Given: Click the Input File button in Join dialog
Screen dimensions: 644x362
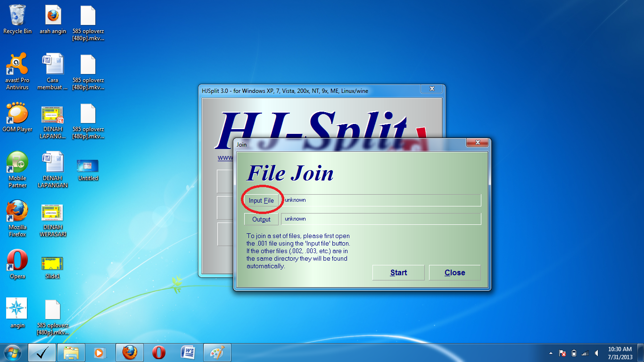Looking at the screenshot, I should click(261, 200).
